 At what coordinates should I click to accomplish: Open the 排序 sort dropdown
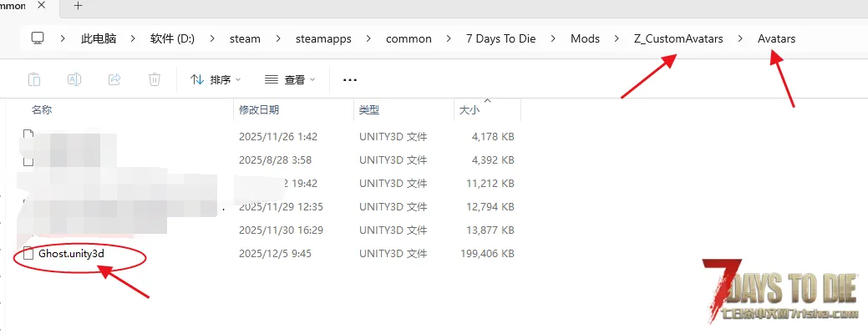pyautogui.click(x=216, y=79)
